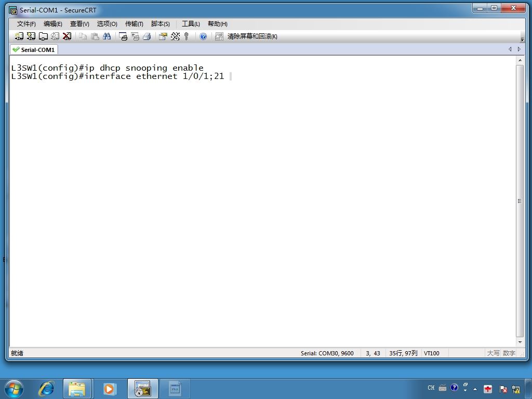532x399 pixels.
Task: Click the Show desktop button
Action: click(x=529, y=389)
